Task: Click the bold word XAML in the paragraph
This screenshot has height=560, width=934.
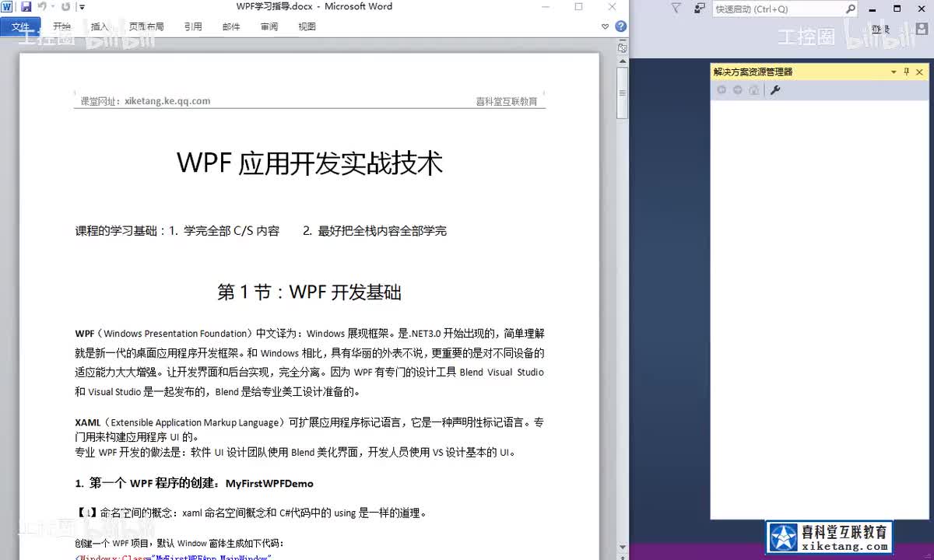Action: coord(88,422)
